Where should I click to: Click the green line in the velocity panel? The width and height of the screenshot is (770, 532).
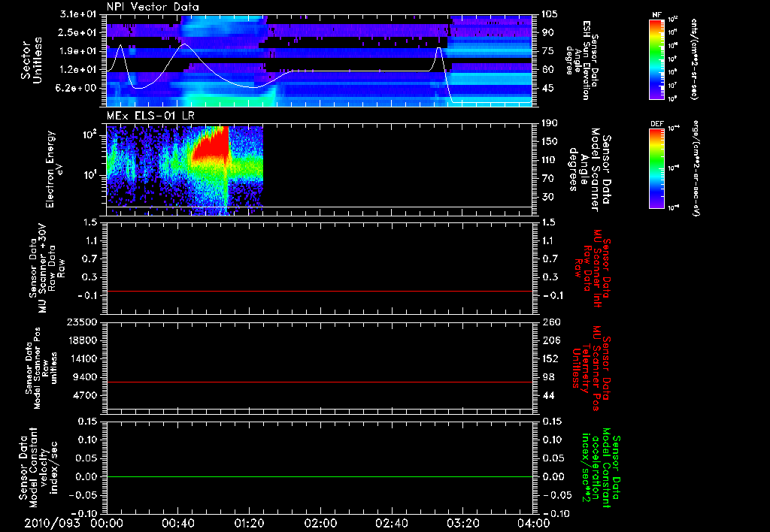coord(319,476)
